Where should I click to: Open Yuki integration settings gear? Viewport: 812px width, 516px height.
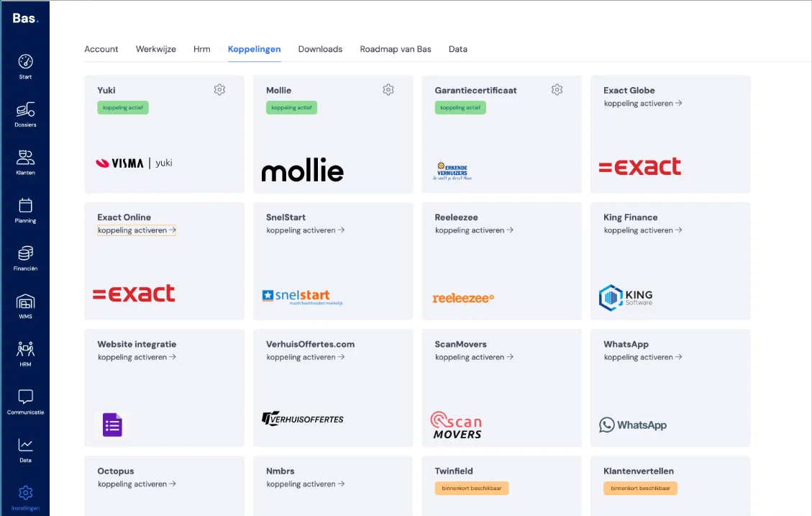[219, 90]
